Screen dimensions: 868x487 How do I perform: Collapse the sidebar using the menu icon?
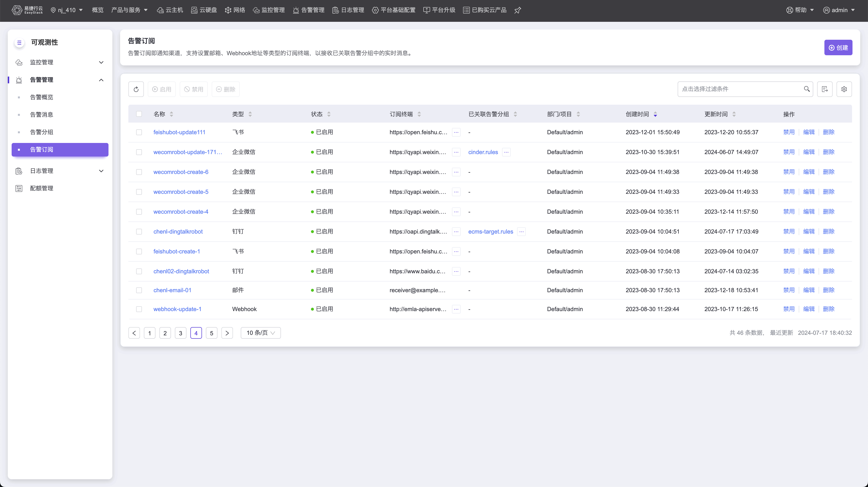click(x=19, y=42)
